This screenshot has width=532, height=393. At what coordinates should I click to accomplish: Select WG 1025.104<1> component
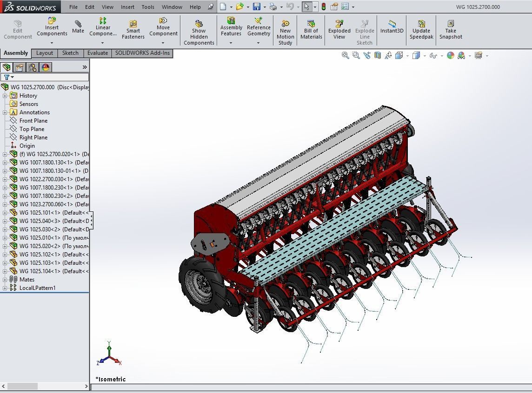pyautogui.click(x=54, y=271)
